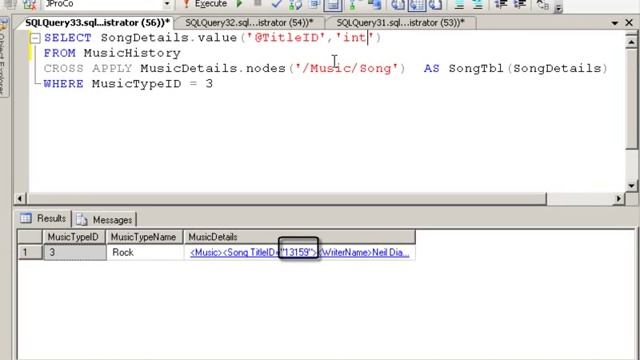Viewport: 640px width, 360px height.
Task: Click the editor vertical scrollbar thumb
Action: [x=631, y=98]
